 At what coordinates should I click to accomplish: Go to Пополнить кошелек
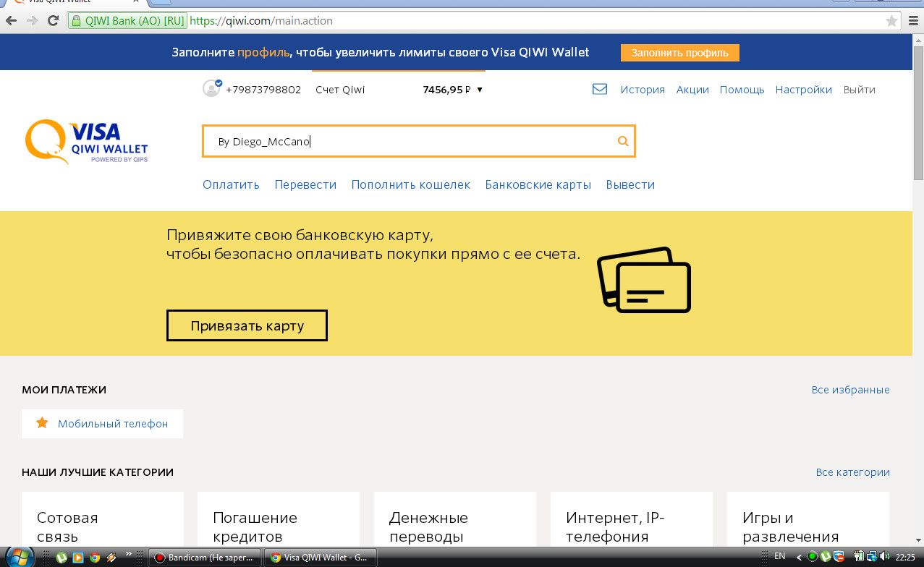pyautogui.click(x=411, y=184)
